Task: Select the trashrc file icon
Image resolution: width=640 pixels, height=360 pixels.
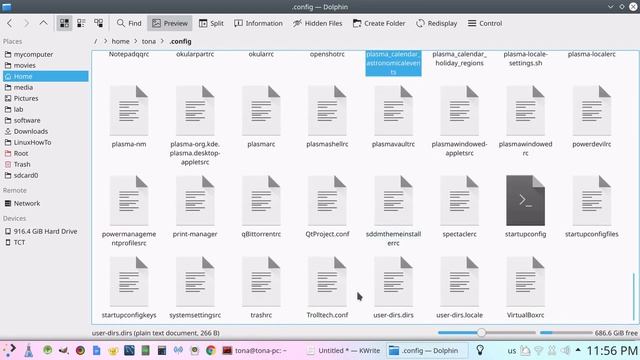Action: 261,282
